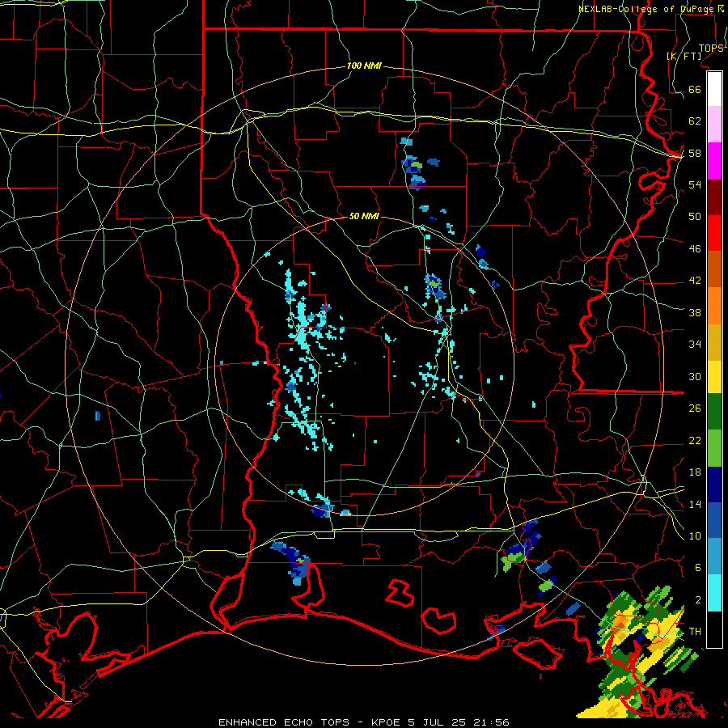
Task: Click the '26' legend value
Action: [x=695, y=408]
